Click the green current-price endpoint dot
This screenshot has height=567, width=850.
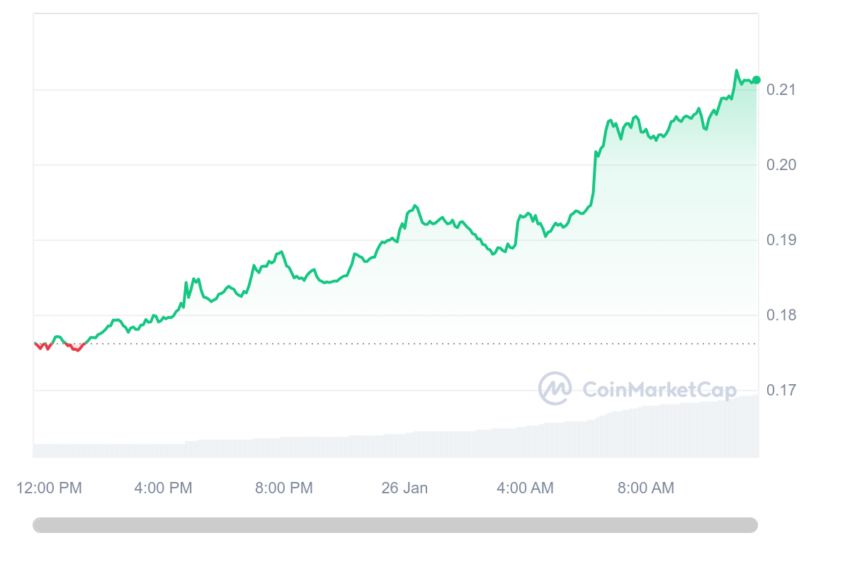click(x=756, y=80)
